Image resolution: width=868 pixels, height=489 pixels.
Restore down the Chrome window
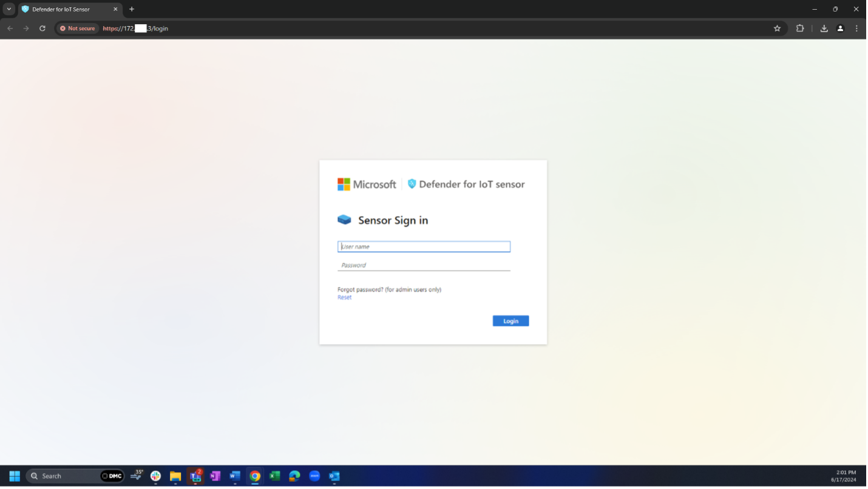pos(835,9)
